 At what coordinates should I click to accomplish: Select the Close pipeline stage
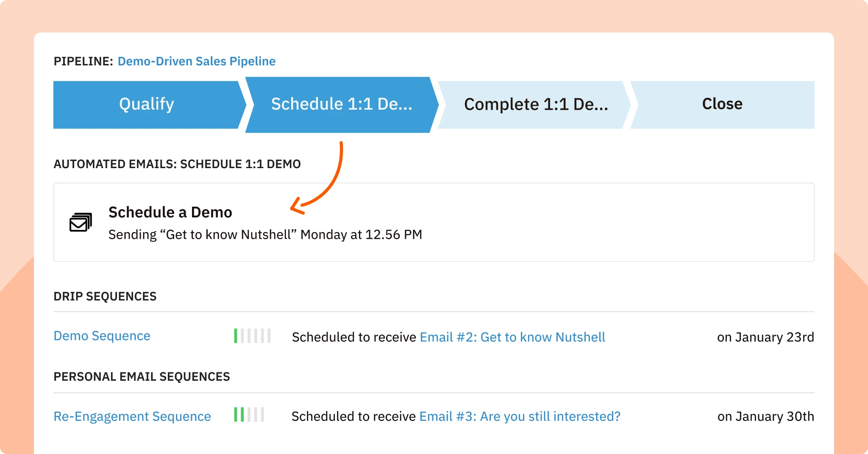point(721,104)
